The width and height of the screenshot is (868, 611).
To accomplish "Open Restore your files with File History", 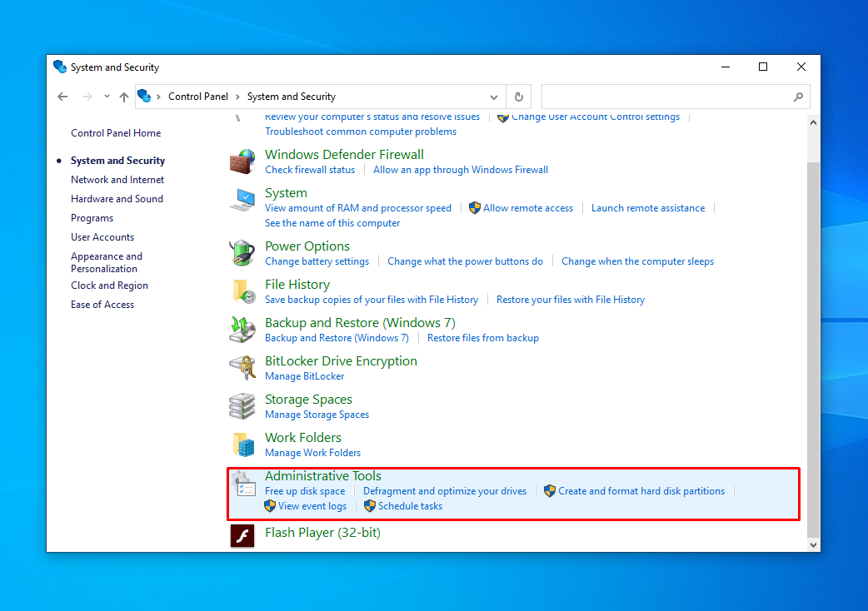I will click(571, 300).
